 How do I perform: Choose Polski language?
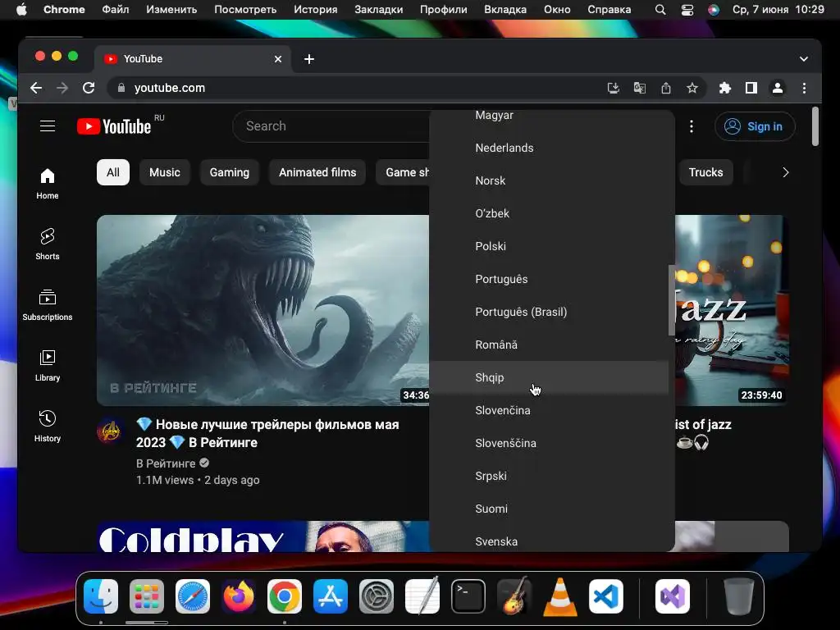pyautogui.click(x=549, y=246)
